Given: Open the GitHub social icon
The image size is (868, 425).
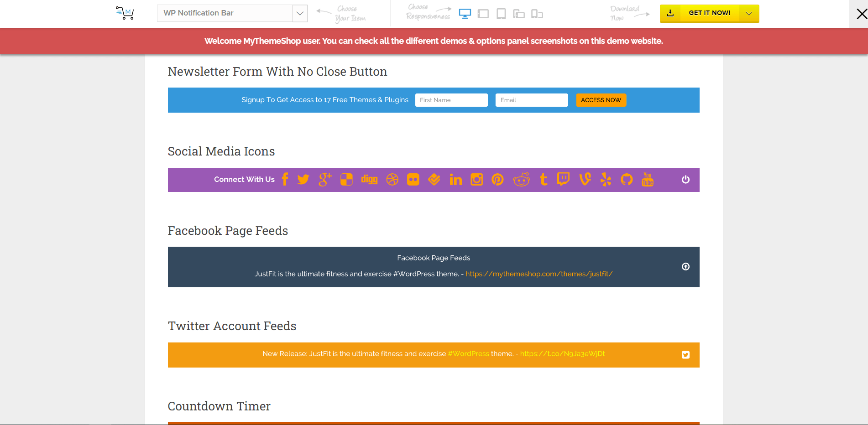Looking at the screenshot, I should (627, 180).
